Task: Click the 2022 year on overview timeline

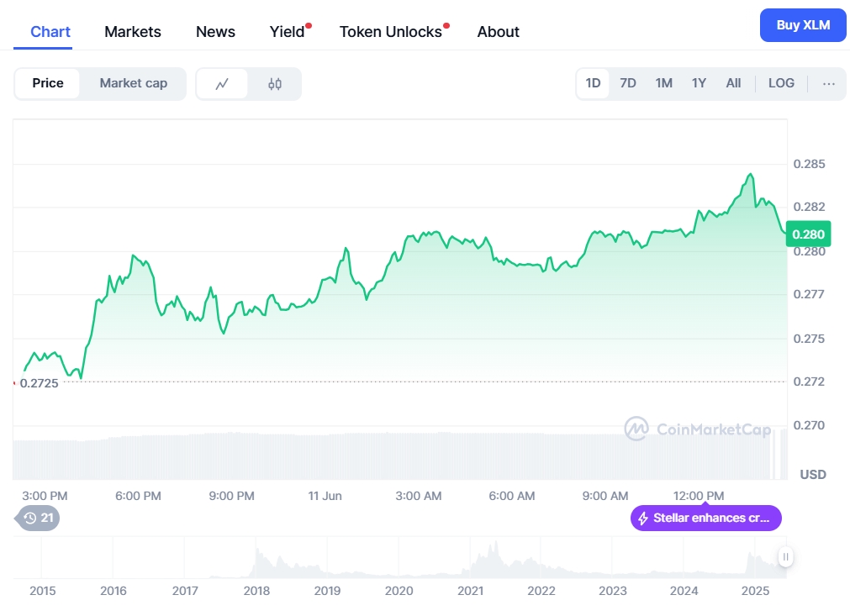Action: (x=541, y=591)
